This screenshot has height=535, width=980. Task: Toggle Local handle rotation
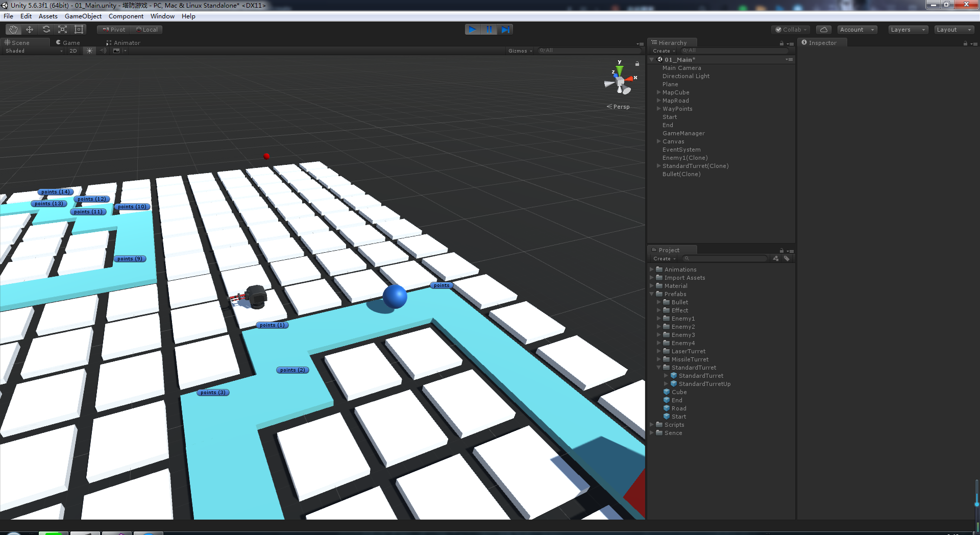(147, 30)
